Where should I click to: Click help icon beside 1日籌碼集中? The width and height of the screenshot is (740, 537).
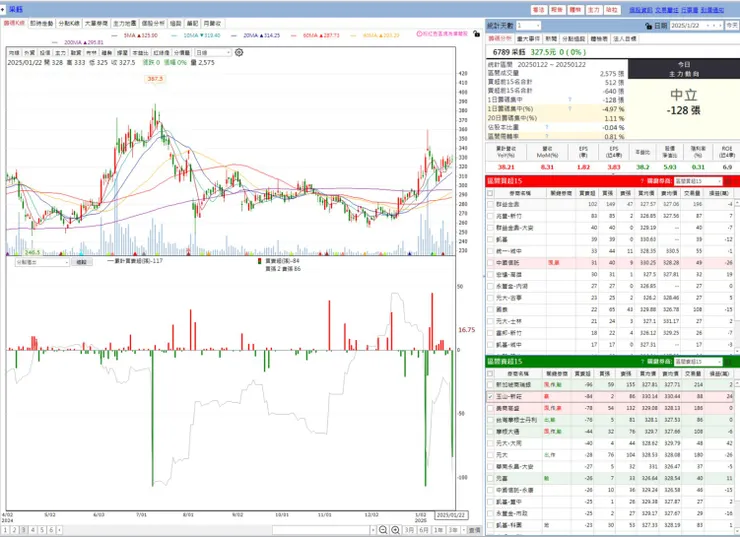pos(570,100)
